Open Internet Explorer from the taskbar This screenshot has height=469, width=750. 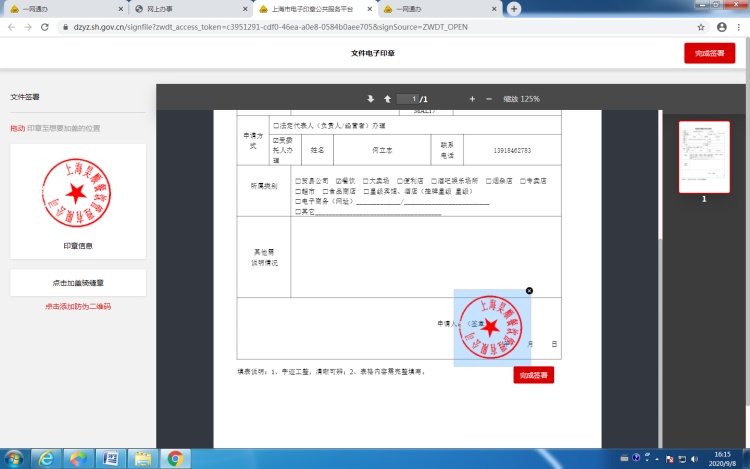44,458
